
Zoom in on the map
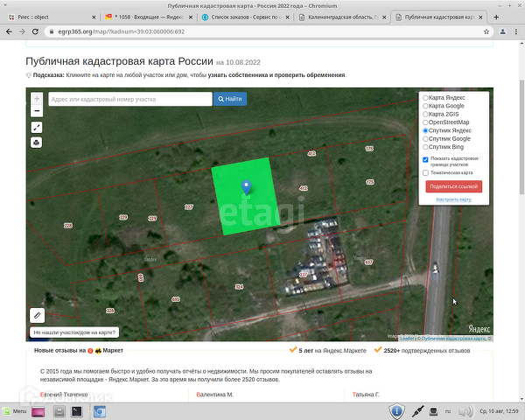click(37, 98)
